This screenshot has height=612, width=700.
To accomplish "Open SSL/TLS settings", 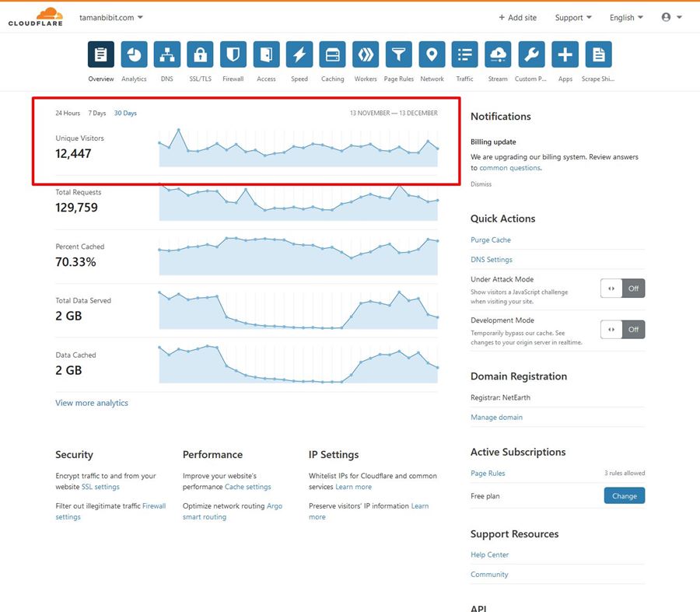I will coord(200,54).
